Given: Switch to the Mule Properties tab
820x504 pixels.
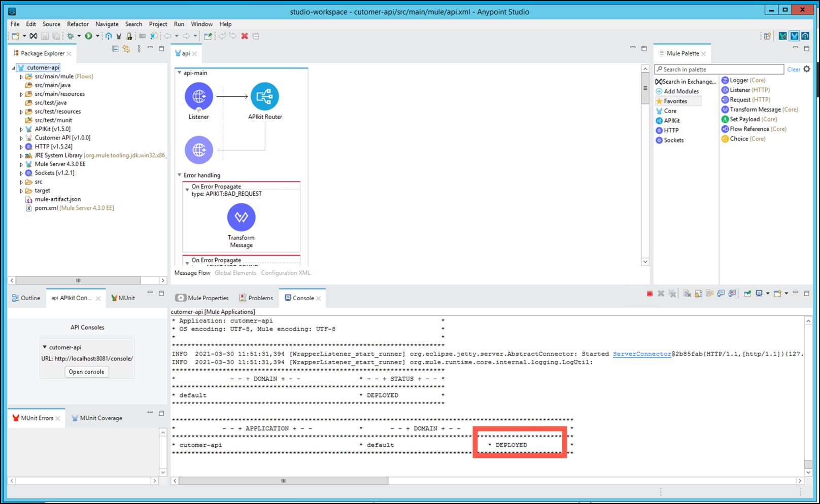Looking at the screenshot, I should [202, 298].
